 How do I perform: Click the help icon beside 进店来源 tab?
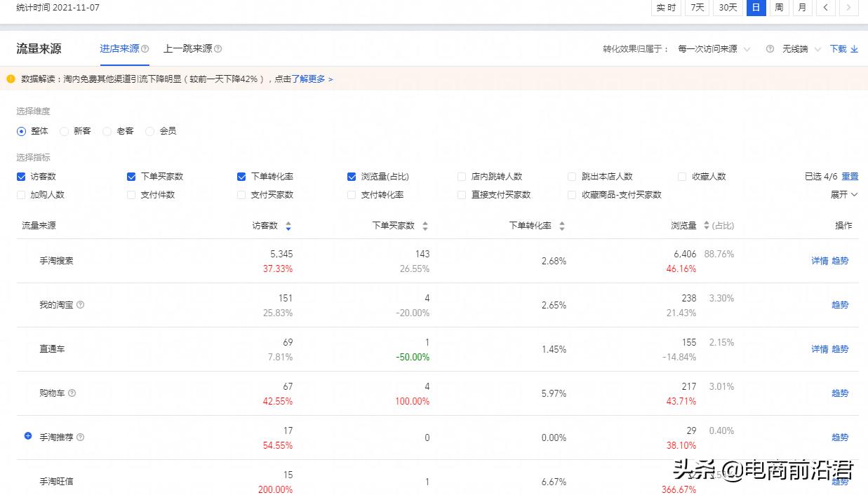(146, 49)
